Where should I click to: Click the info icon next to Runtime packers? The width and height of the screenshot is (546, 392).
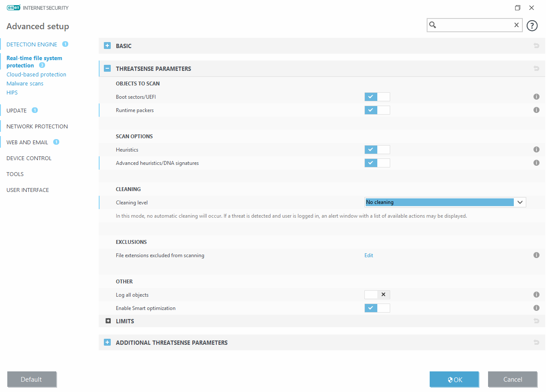tap(536, 110)
